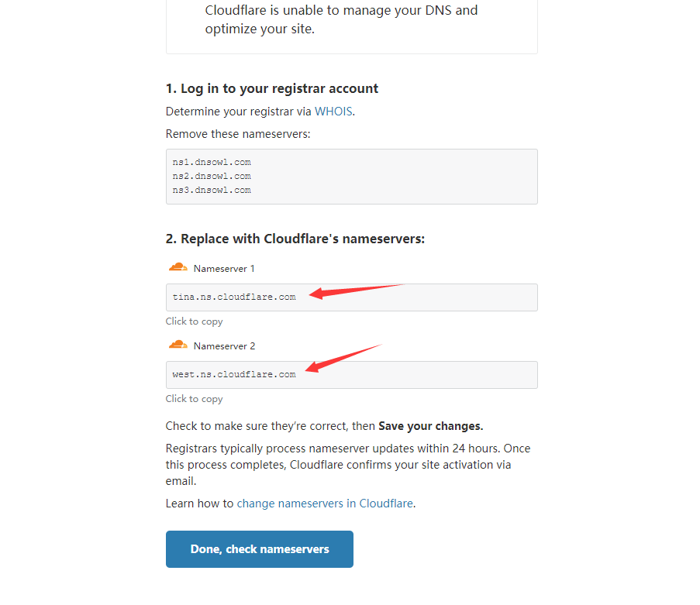Screen dimensions: 700x605
Task: Select the ns3.dnsowl.com entry
Action: point(212,191)
